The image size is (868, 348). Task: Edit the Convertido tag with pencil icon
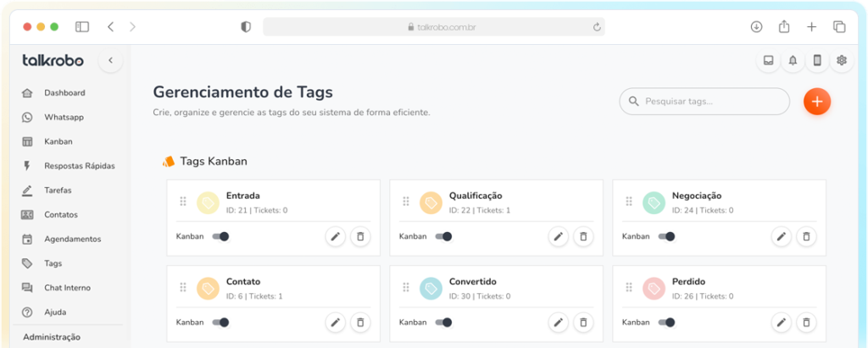[x=558, y=323]
